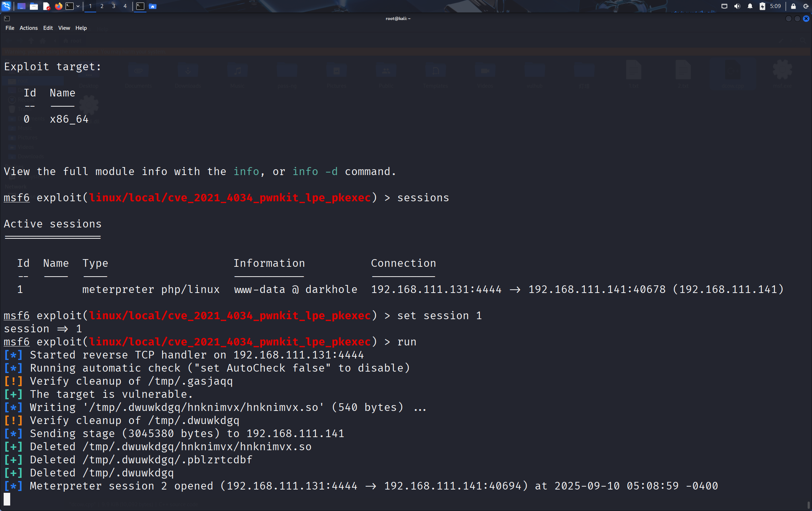
Task: Select the home folder window in taskbar
Action: point(153,6)
